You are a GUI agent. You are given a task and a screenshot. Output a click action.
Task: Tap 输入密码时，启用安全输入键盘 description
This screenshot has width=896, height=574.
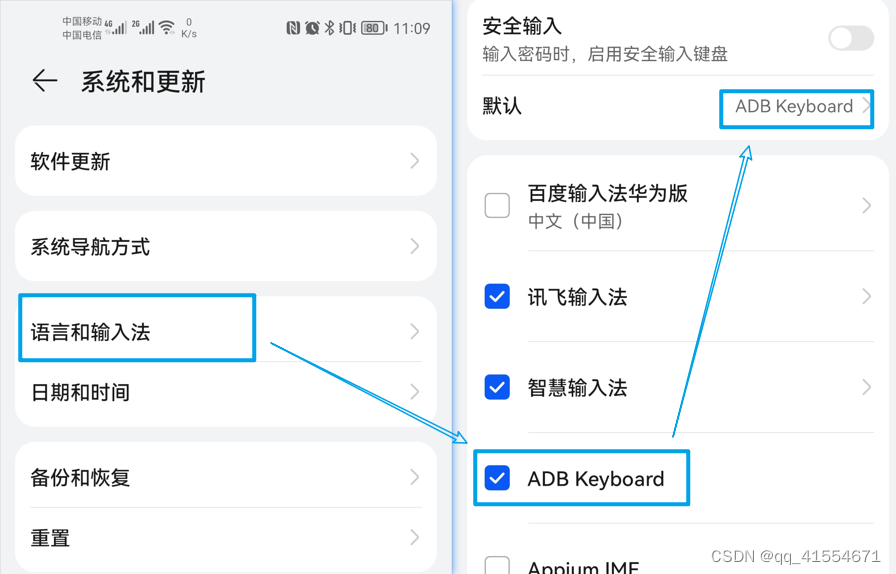pos(605,54)
